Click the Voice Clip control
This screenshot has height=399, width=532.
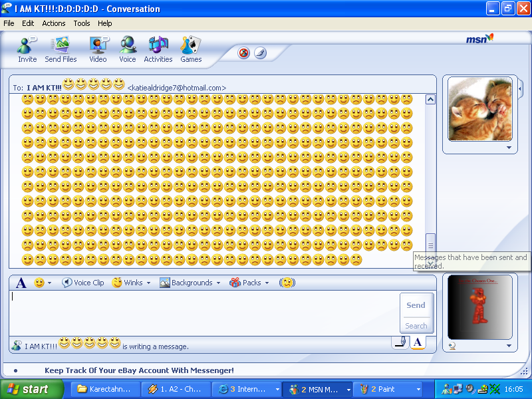pyautogui.click(x=82, y=283)
